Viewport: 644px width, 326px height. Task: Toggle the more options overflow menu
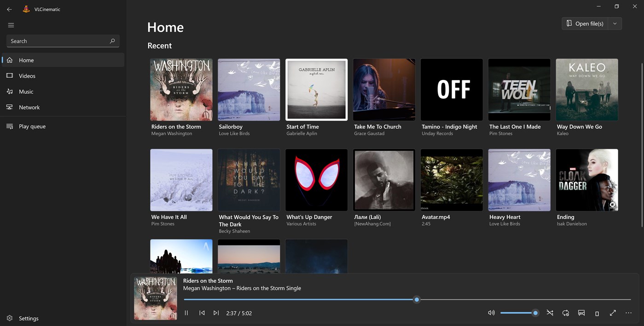pyautogui.click(x=628, y=313)
